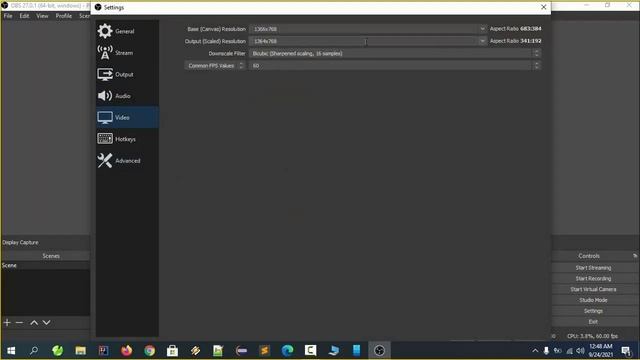
Task: Open View menu in OBS window
Action: (x=42, y=16)
